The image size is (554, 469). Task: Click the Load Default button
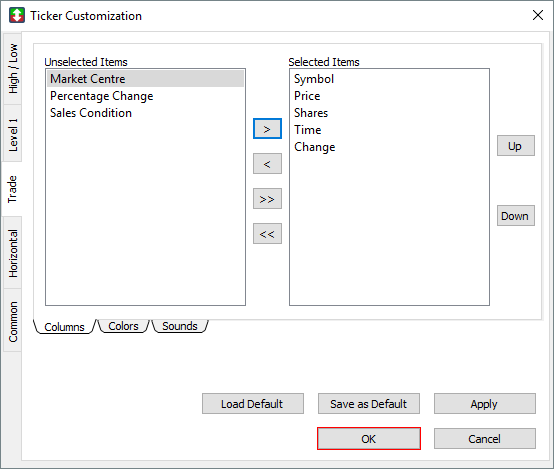pyautogui.click(x=253, y=404)
